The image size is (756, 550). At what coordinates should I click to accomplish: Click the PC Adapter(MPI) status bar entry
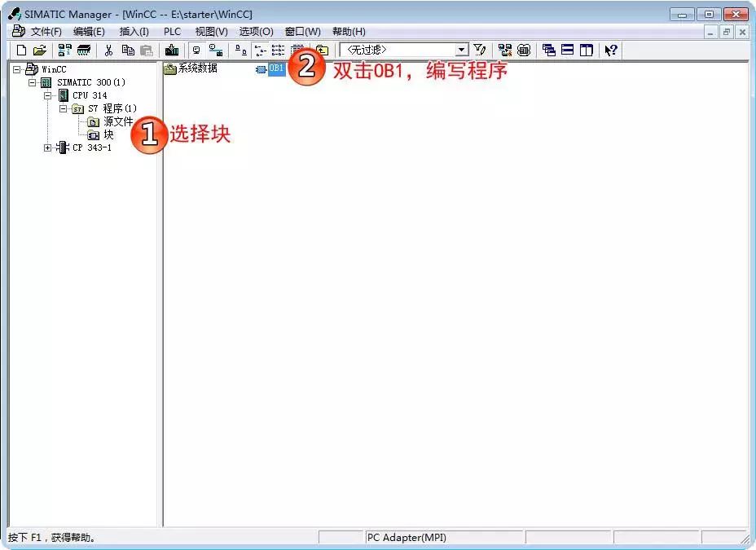[x=406, y=538]
